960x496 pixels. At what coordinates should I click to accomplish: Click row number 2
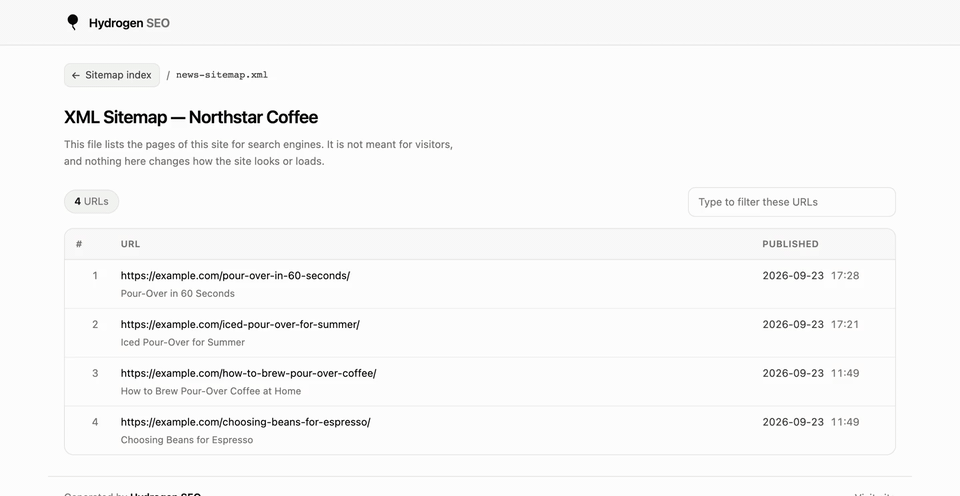95,325
